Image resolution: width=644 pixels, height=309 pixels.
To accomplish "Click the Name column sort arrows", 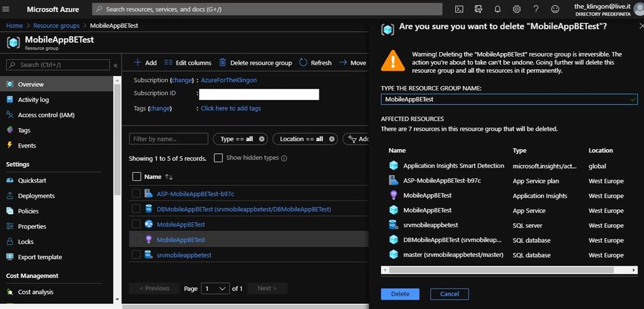I will [x=169, y=177].
